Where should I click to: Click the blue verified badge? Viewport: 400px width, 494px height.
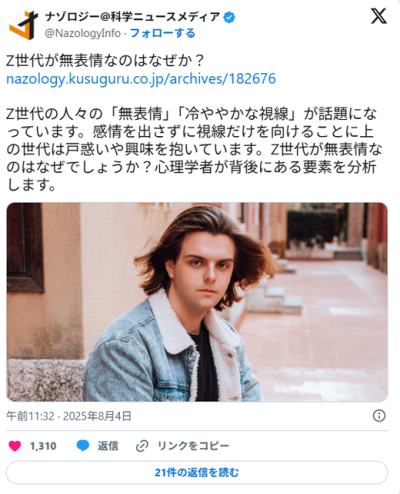229,17
